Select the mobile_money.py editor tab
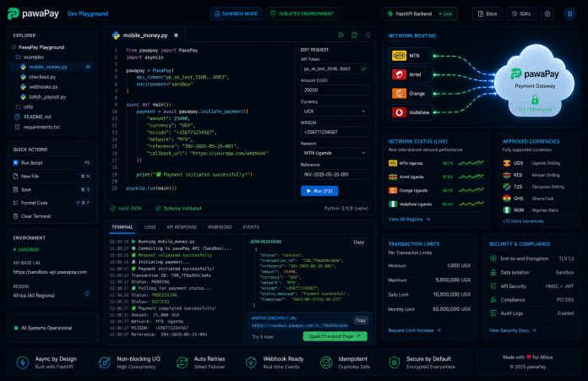588x381 pixels. point(145,35)
